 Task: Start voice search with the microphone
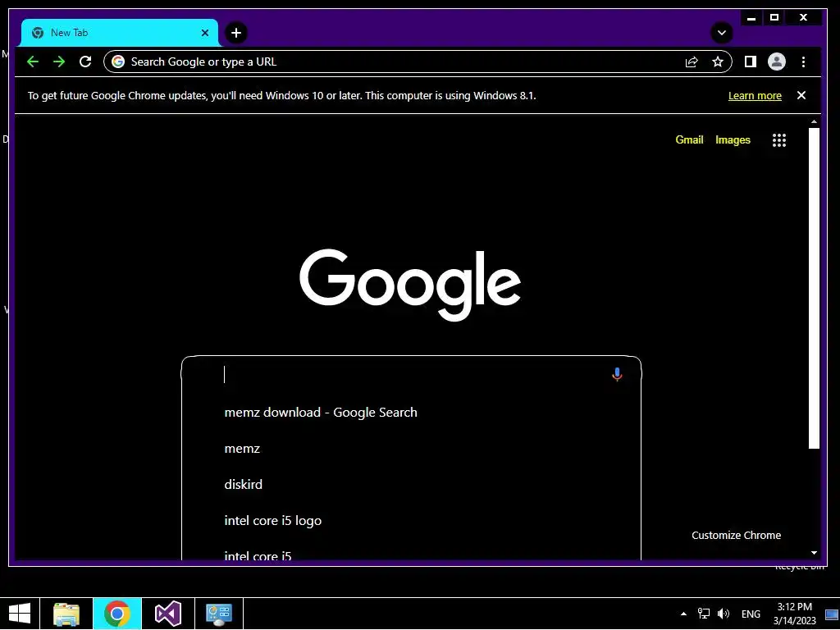pos(617,374)
